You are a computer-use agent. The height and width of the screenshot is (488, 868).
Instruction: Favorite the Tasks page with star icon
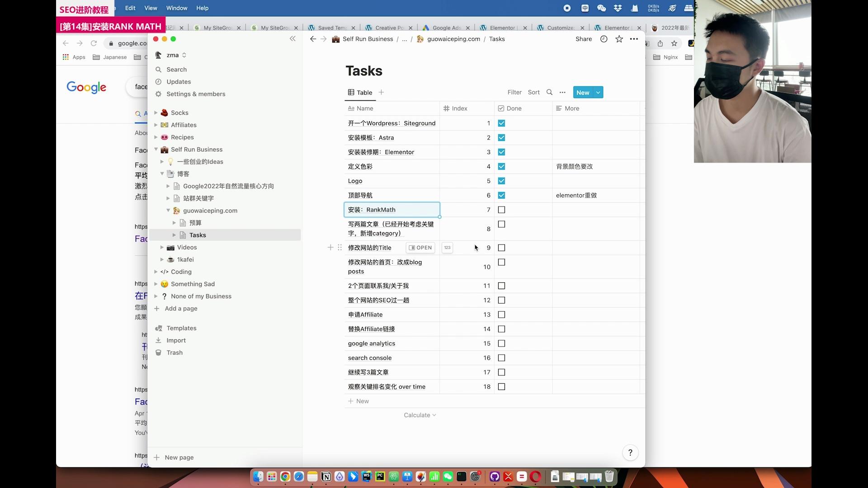coord(619,39)
